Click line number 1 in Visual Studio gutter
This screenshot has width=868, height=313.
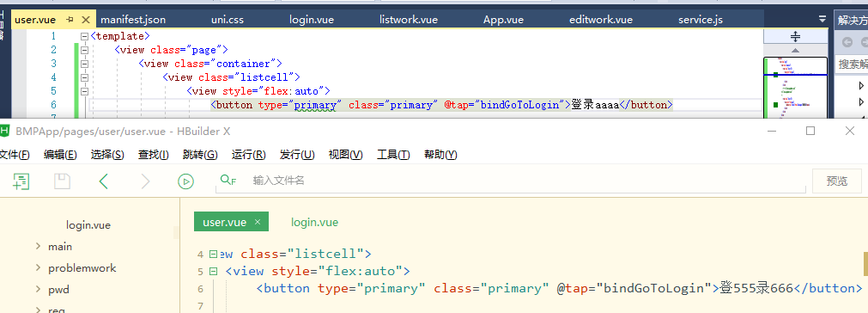53,36
